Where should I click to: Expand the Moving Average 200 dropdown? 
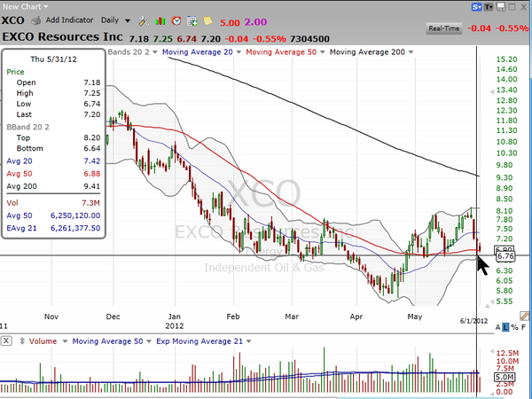click(x=411, y=52)
